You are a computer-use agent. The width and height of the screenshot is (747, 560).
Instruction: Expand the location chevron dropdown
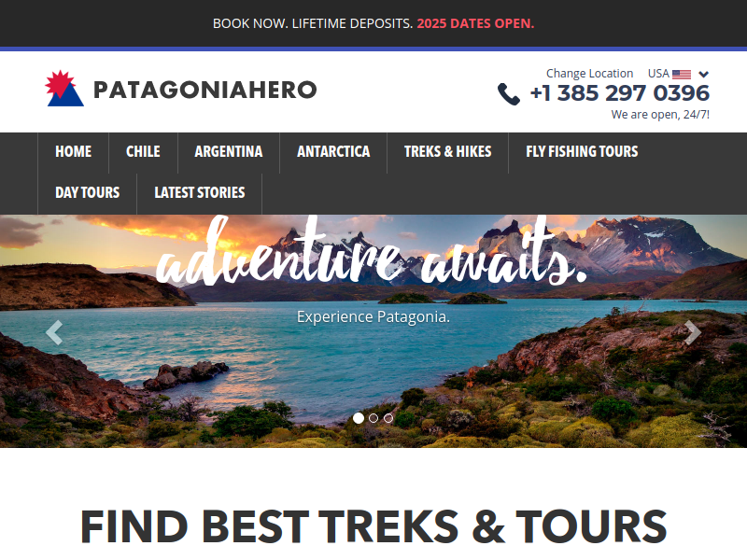coord(704,75)
